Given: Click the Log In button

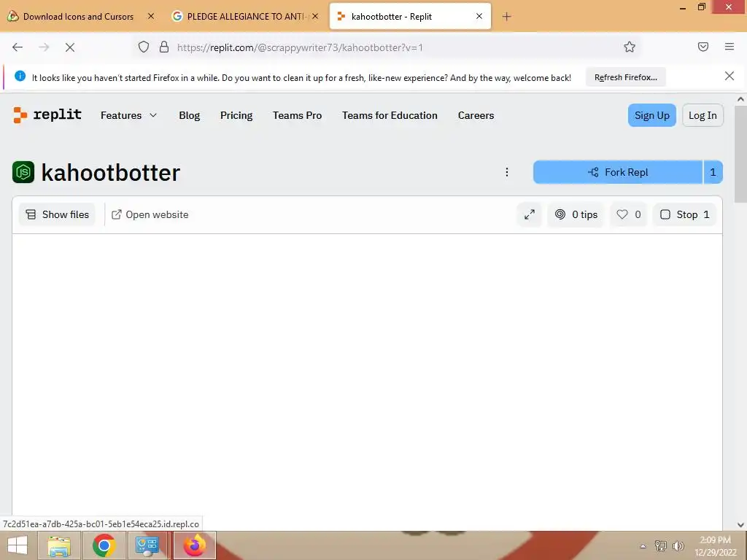Looking at the screenshot, I should coord(703,115).
